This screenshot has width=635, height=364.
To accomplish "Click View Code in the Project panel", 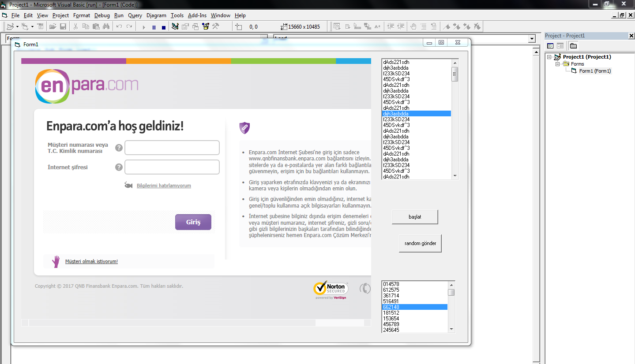I will point(550,46).
